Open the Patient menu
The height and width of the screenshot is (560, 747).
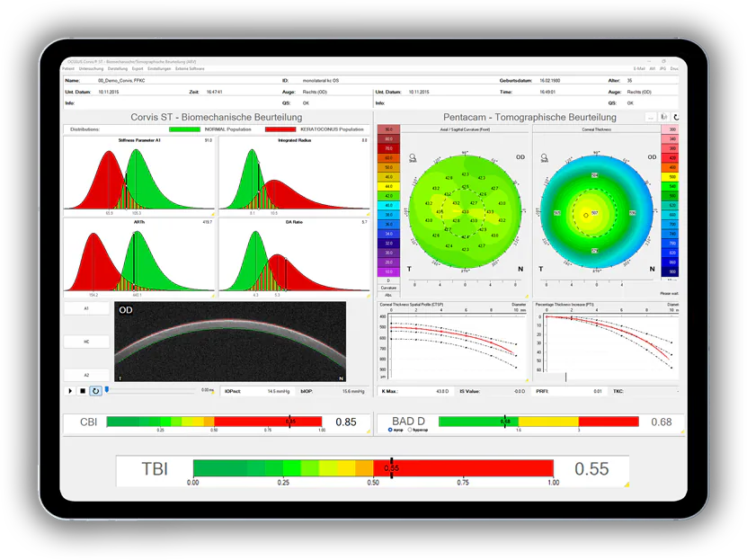pyautogui.click(x=68, y=68)
